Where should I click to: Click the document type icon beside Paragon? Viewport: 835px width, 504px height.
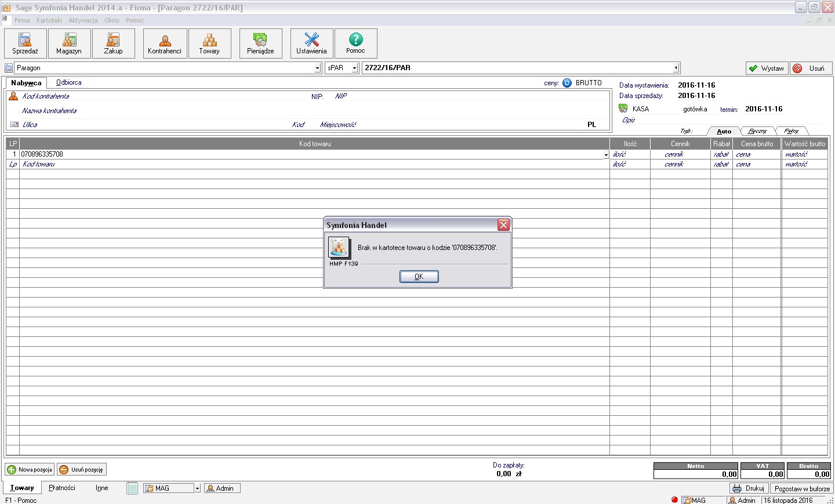coord(9,68)
